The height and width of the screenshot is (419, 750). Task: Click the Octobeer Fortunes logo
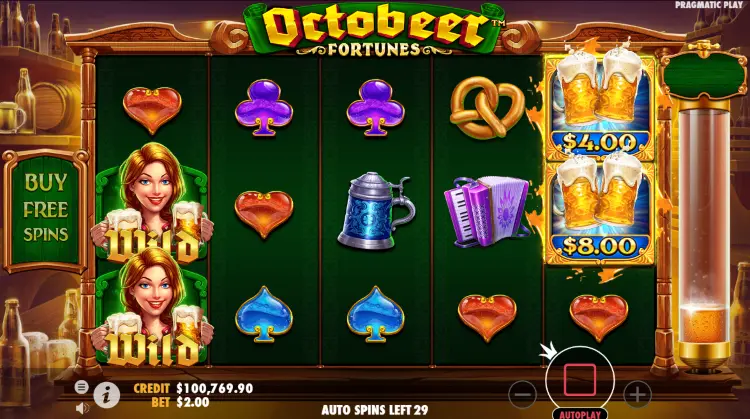click(x=375, y=29)
